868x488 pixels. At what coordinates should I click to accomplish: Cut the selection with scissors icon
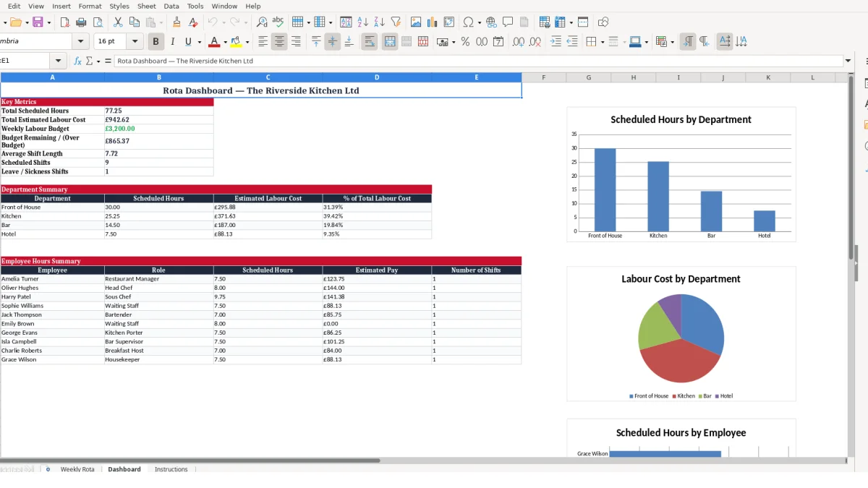118,22
